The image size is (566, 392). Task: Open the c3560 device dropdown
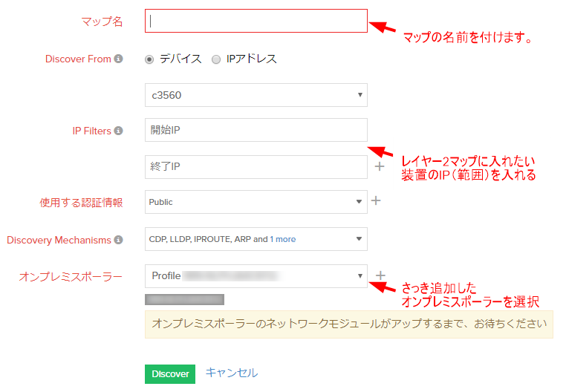(256, 95)
